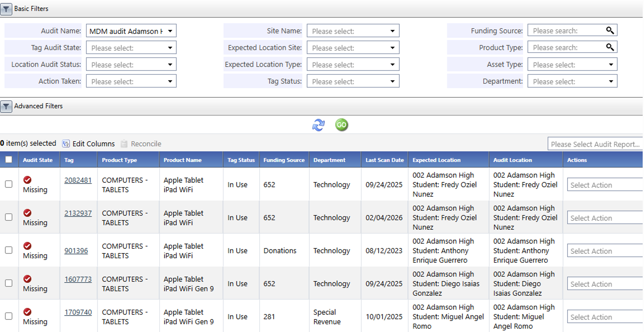Screen dimensions: 644x332
Task: Click the Product Type search magnifier icon
Action: tap(610, 47)
